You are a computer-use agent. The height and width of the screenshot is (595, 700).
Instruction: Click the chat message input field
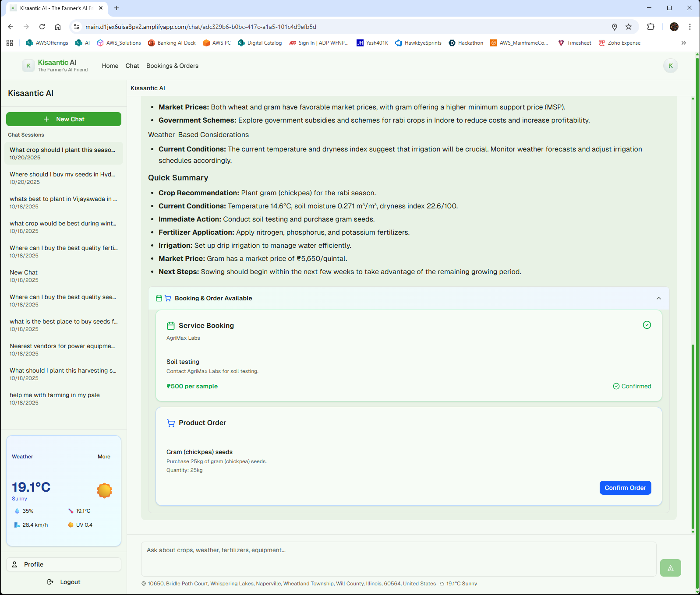(x=399, y=559)
